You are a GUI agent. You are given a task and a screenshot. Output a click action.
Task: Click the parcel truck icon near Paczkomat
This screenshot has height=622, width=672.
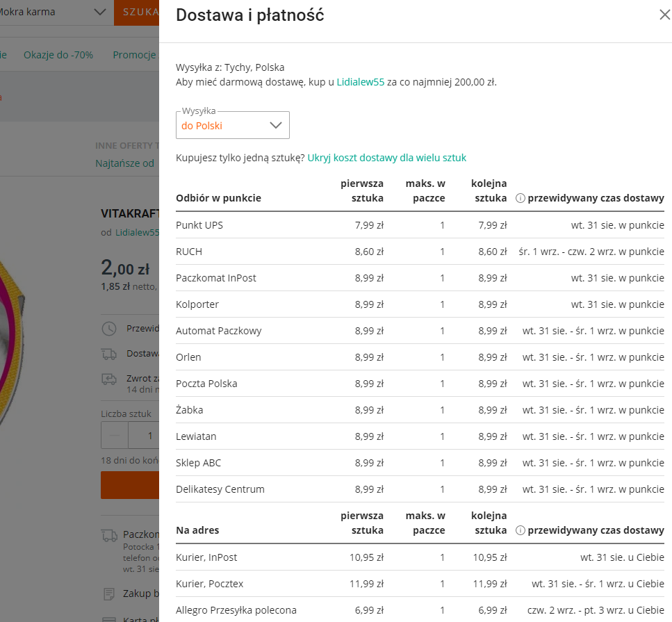(109, 535)
